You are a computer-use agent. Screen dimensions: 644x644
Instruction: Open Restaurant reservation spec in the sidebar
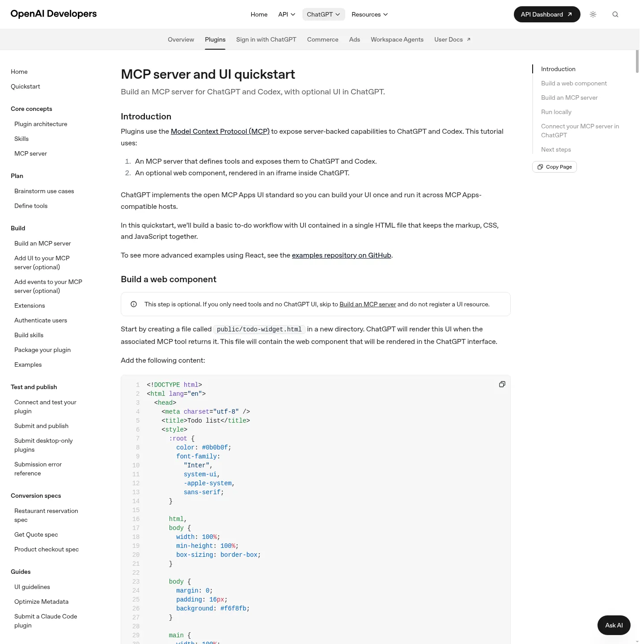[46, 515]
